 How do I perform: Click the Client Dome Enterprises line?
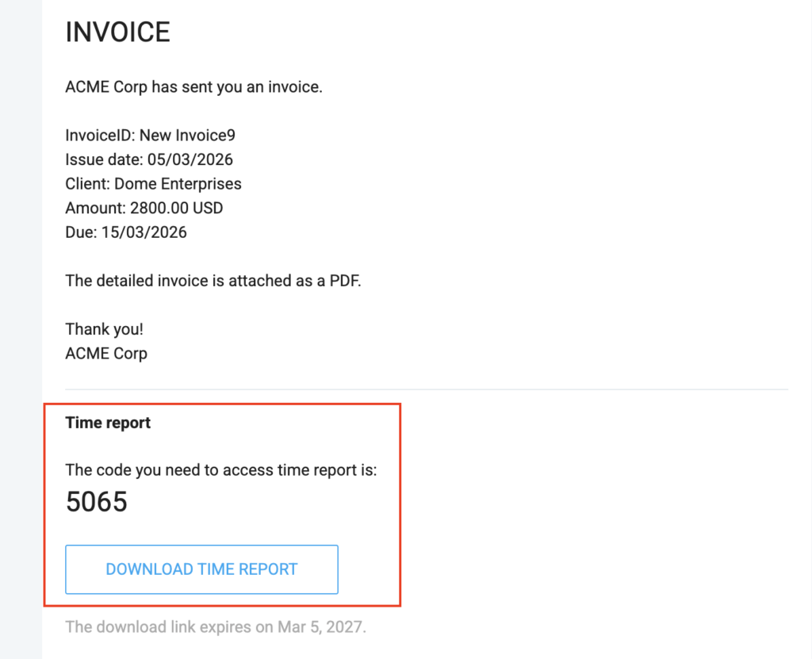click(153, 184)
